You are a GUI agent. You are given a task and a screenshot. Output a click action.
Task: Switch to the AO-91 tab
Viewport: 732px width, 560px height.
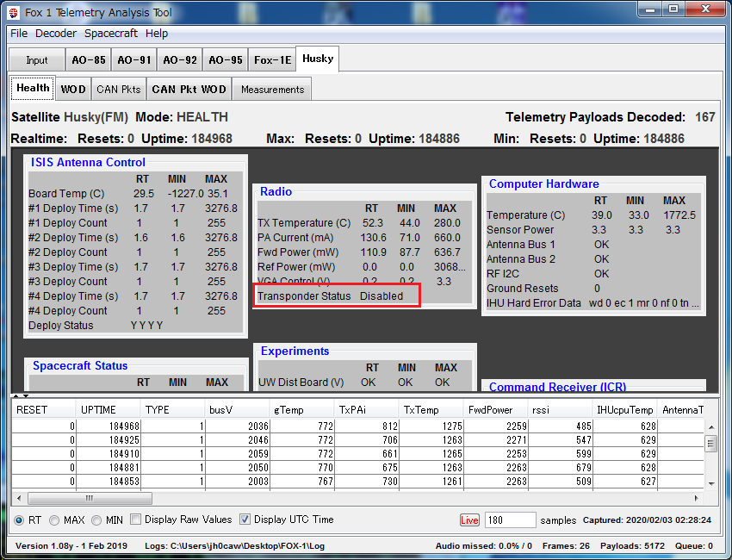(x=134, y=60)
